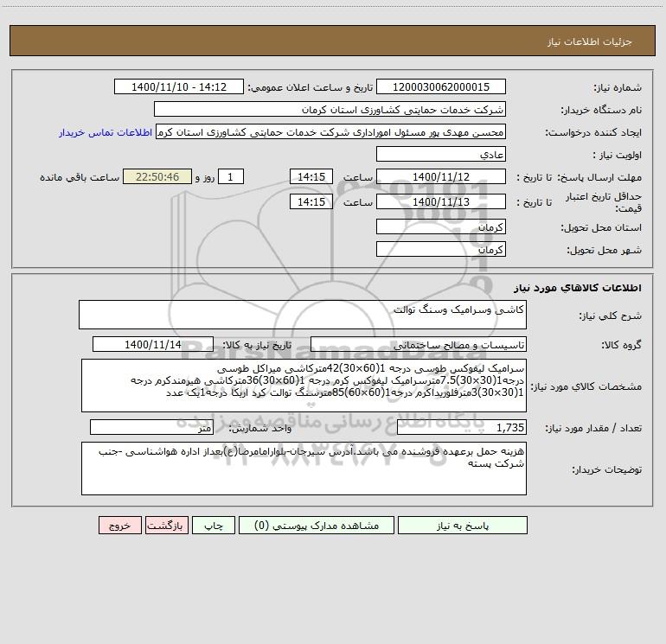
Task: Click buyer name field شرکت خدمات حمایتی کشاورزی
Action: pos(330,110)
